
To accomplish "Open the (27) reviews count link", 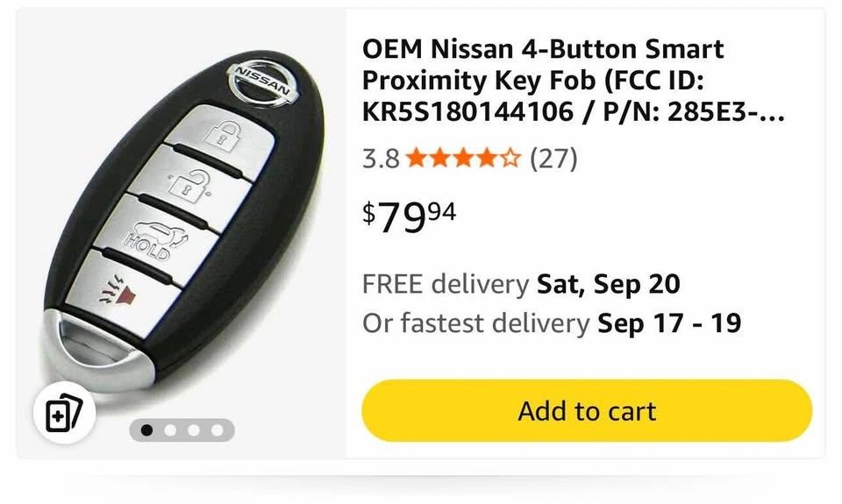I will coord(553,159).
